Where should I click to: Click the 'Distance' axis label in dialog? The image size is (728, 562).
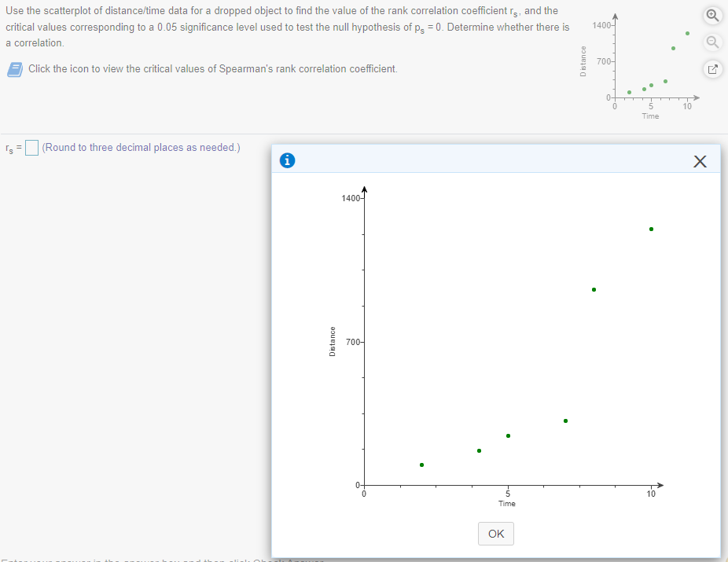pos(332,342)
